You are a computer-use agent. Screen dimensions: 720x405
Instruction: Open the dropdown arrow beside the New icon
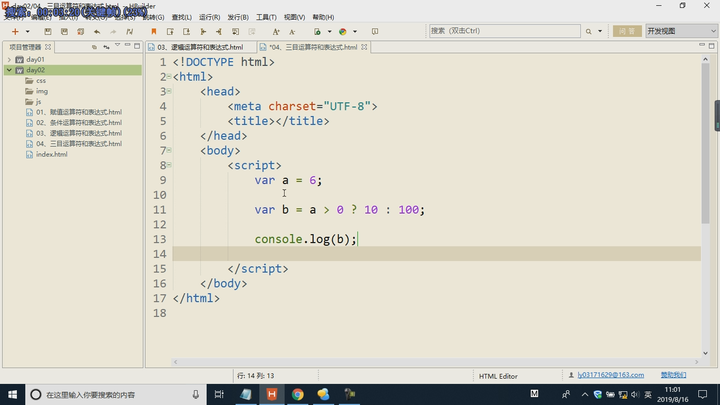pos(28,32)
